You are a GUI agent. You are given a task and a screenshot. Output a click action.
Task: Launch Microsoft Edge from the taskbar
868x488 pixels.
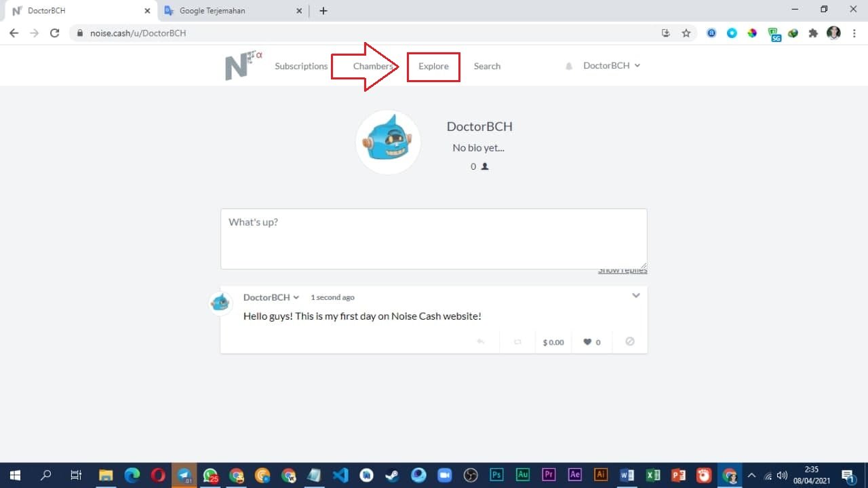point(132,475)
